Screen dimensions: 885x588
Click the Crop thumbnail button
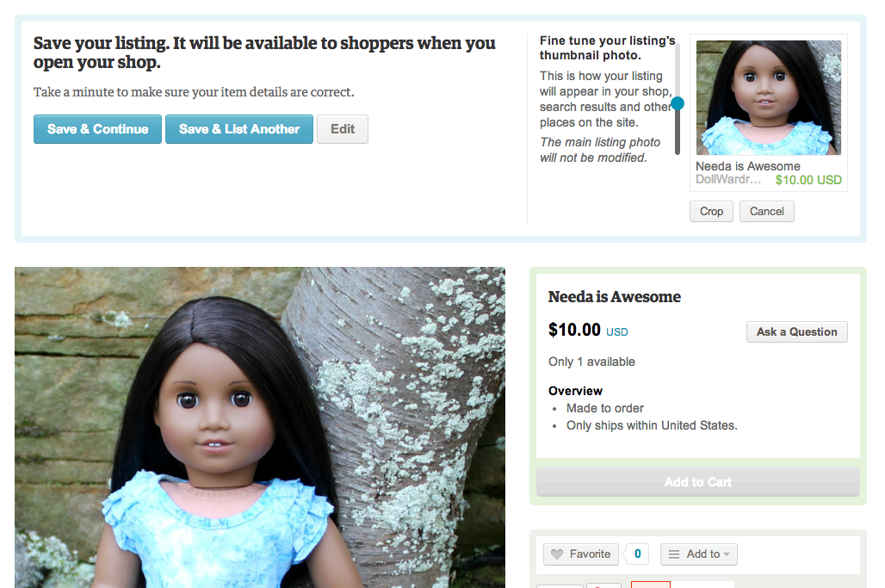711,212
